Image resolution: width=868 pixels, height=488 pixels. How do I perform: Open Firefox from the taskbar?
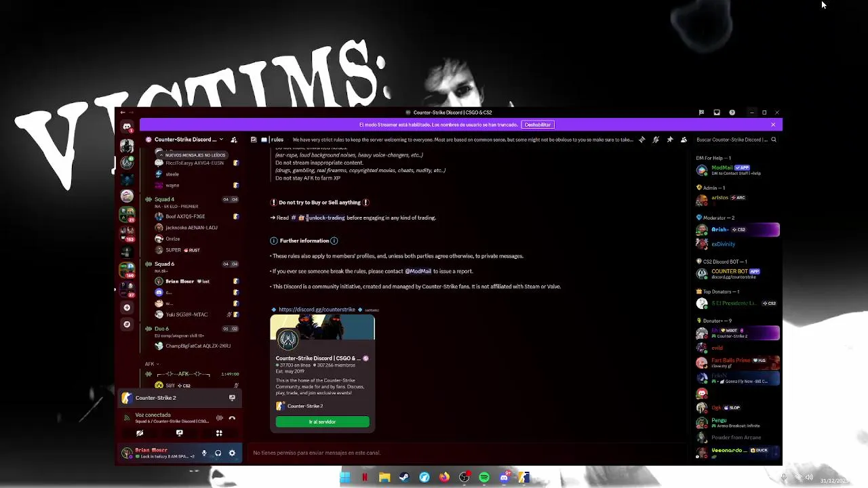tap(444, 478)
